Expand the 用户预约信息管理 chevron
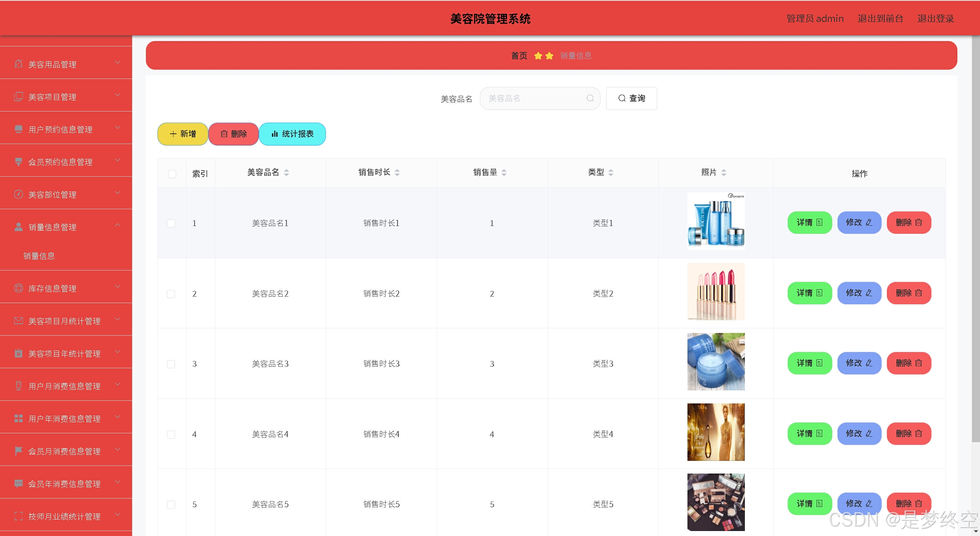This screenshot has width=980, height=536. tap(118, 128)
